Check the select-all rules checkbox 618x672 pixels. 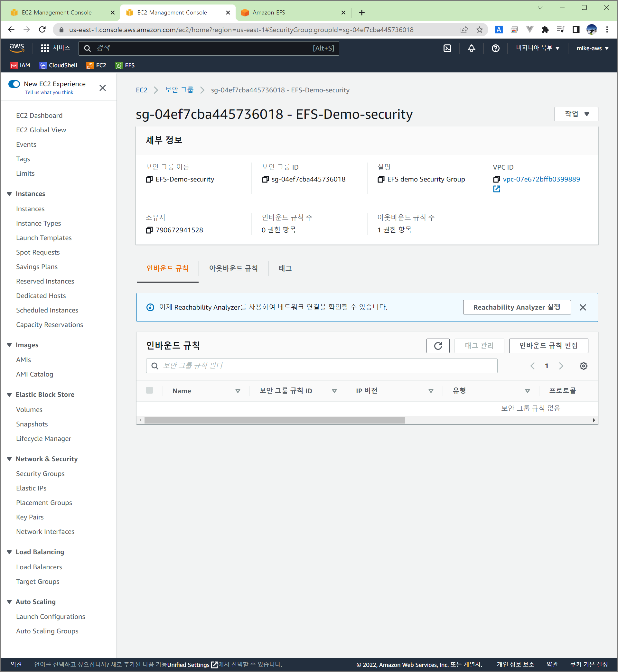pyautogui.click(x=149, y=390)
